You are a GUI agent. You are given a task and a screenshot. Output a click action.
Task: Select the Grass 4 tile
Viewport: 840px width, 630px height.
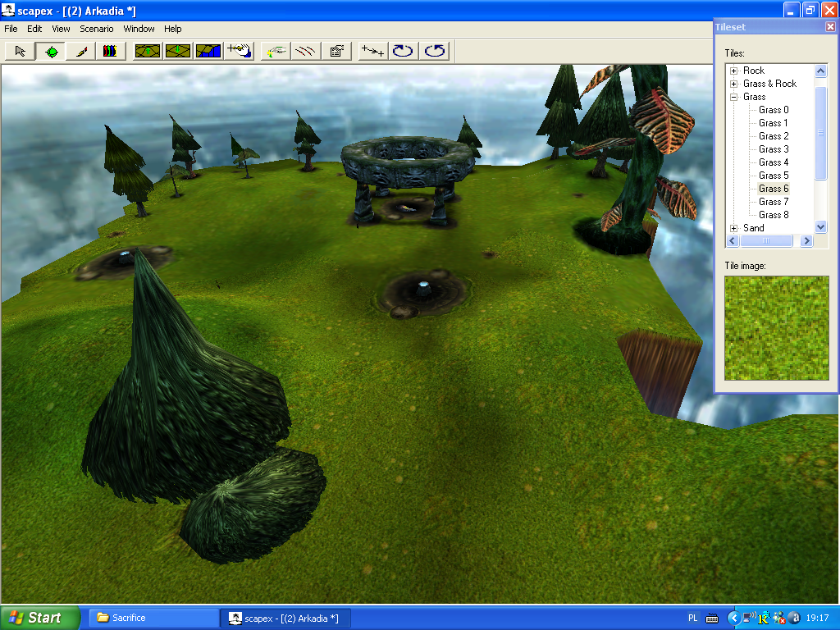[774, 162]
